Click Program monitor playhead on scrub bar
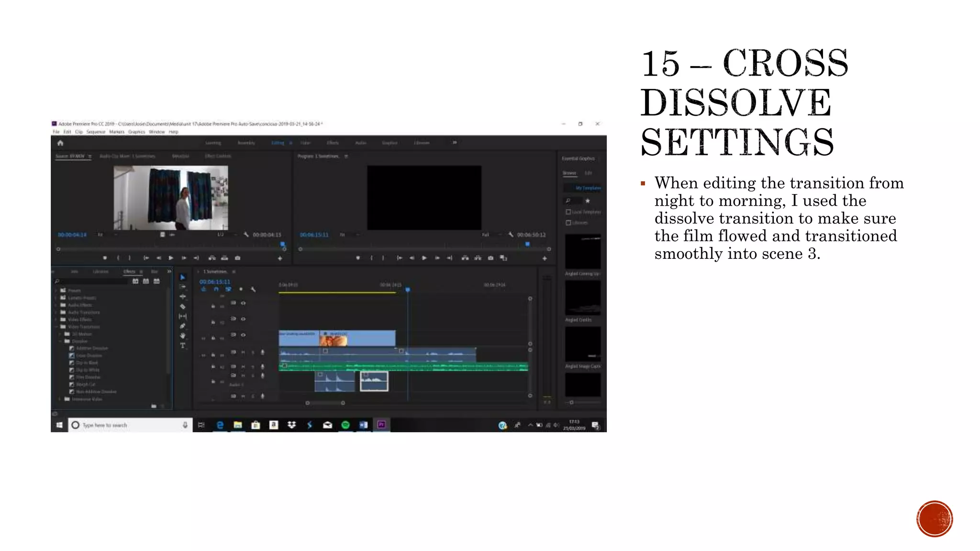 pos(527,244)
